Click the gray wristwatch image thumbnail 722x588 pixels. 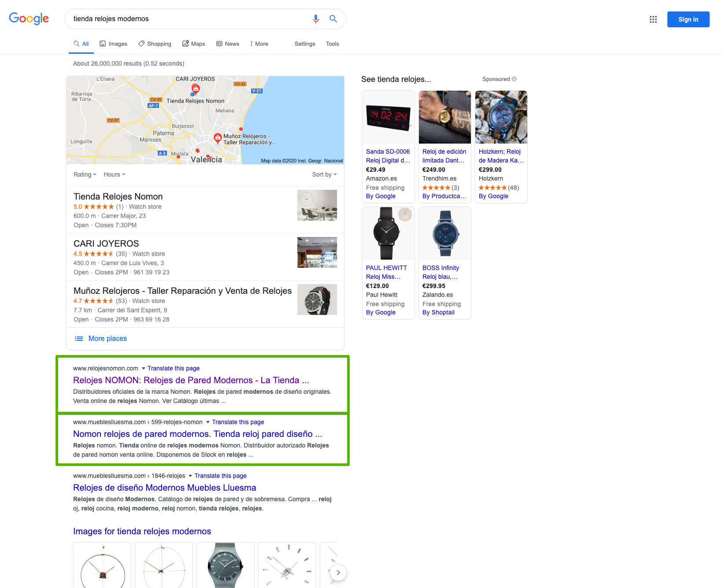[226, 565]
